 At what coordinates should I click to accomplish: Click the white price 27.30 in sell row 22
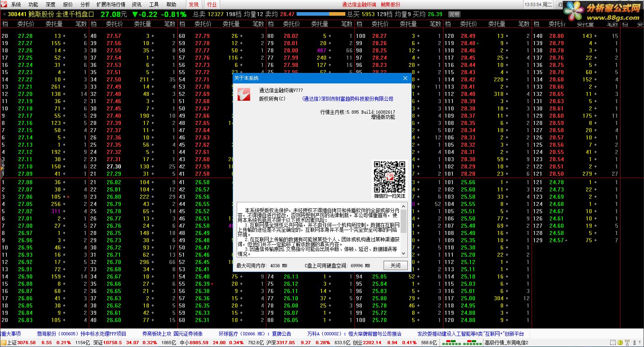tap(114, 166)
